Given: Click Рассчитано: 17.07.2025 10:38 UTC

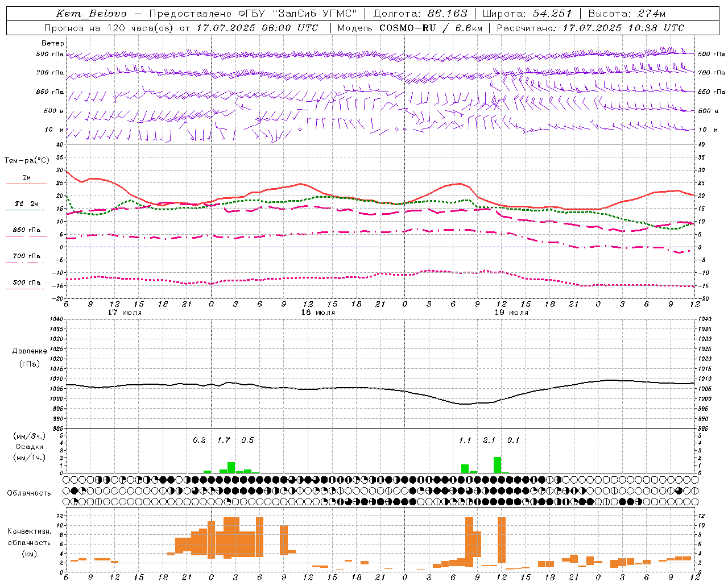Looking at the screenshot, I should [x=590, y=28].
